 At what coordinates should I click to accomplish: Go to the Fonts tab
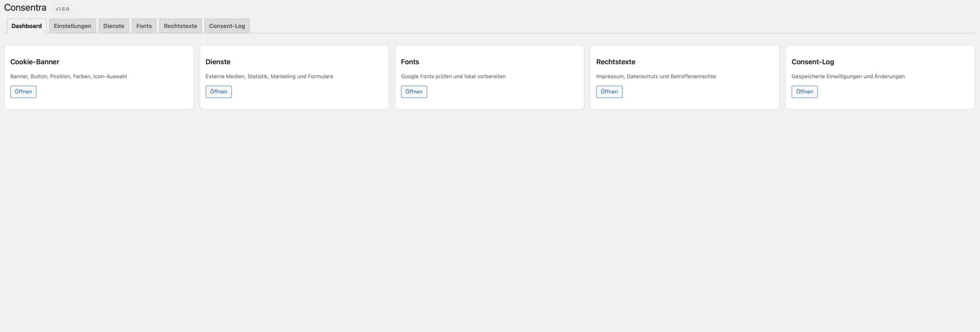(x=144, y=26)
